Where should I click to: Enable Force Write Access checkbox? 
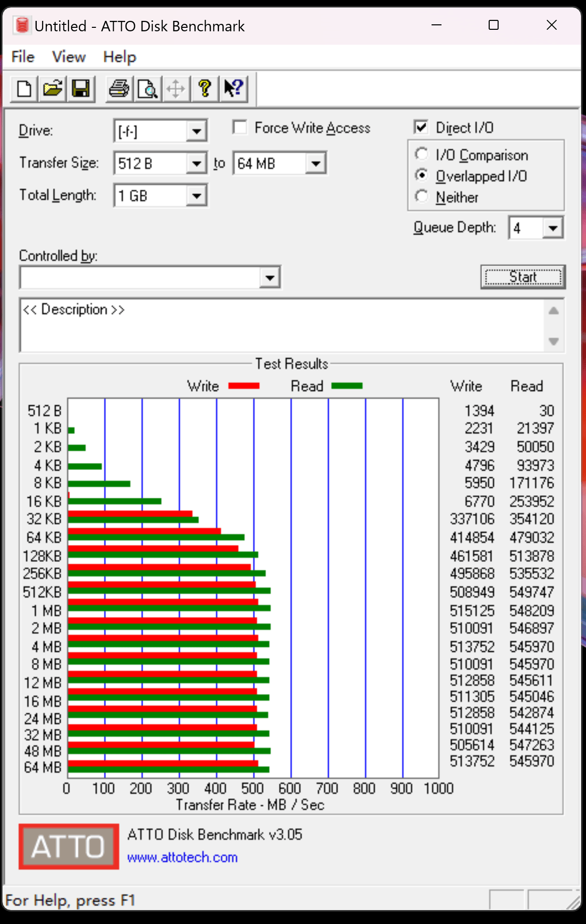240,127
